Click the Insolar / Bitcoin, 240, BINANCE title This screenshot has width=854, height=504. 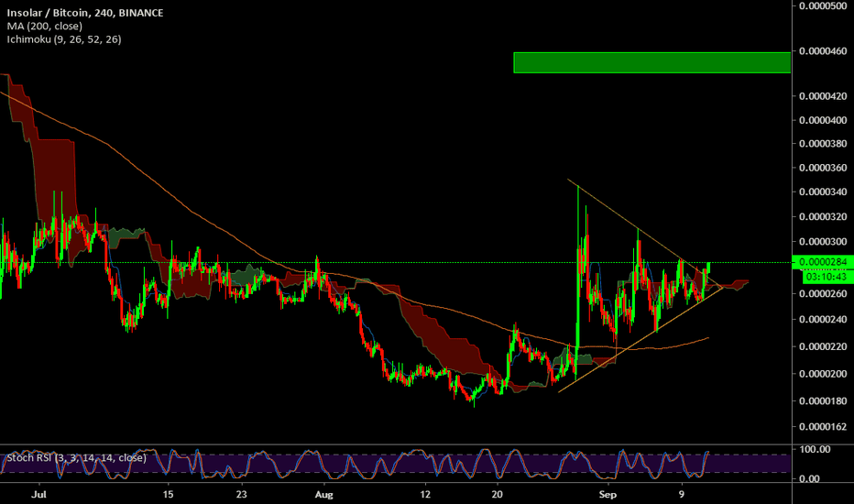pos(85,13)
